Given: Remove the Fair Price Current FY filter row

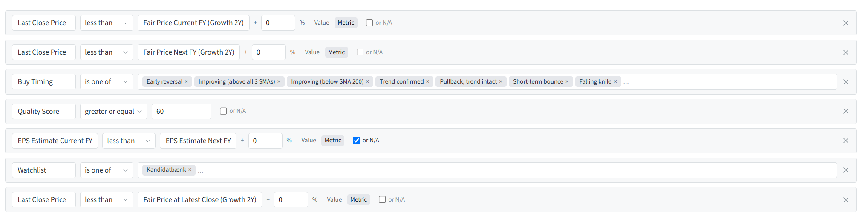Looking at the screenshot, I should pos(845,23).
